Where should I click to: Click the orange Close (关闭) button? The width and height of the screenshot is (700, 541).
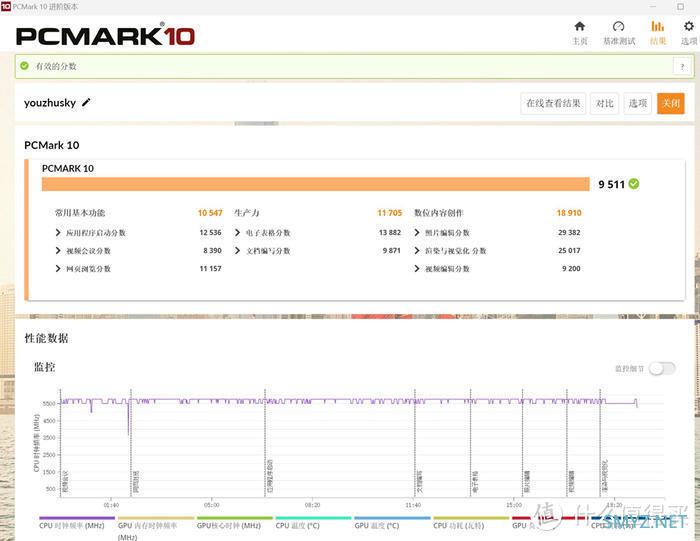(x=671, y=104)
